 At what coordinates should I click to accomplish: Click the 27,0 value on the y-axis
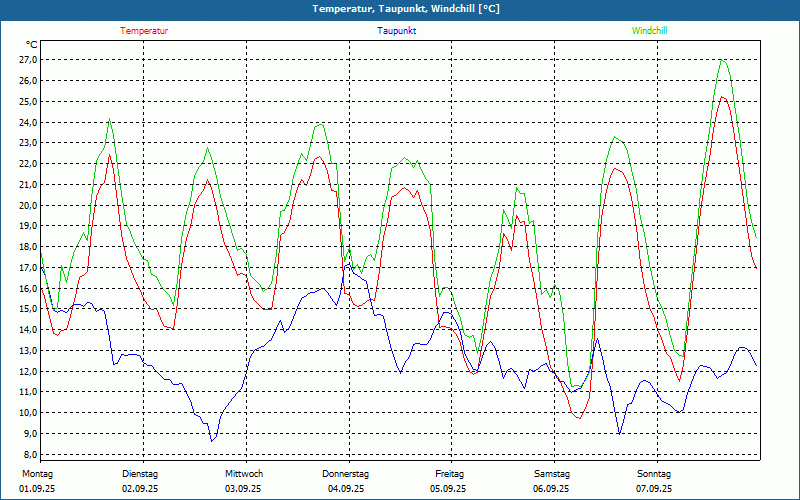tap(28, 60)
